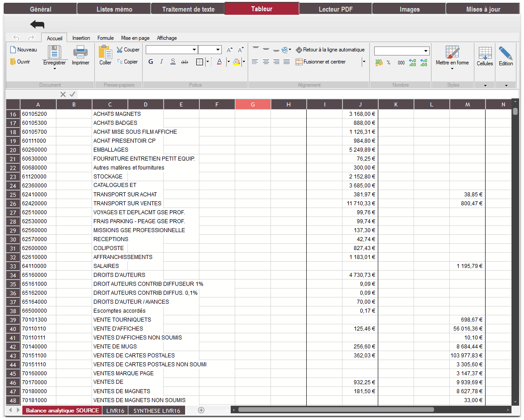Screen dimensions: 524x420
Task: Apply thousands separator 000 format
Action: point(401,63)
